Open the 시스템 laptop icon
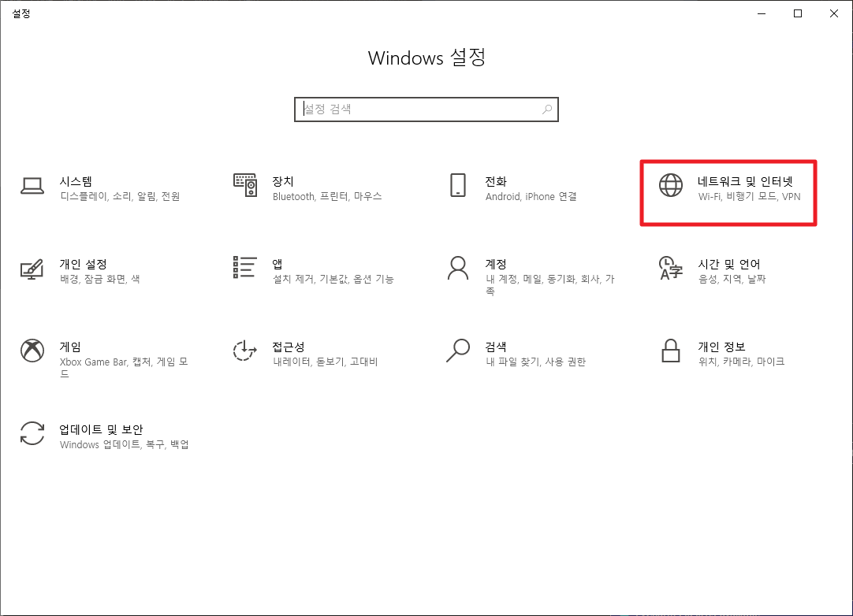This screenshot has height=616, width=853. [32, 186]
